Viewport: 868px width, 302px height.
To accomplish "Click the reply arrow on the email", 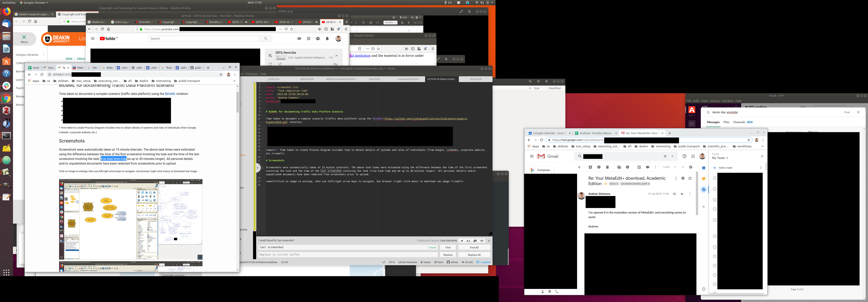I will point(682,194).
